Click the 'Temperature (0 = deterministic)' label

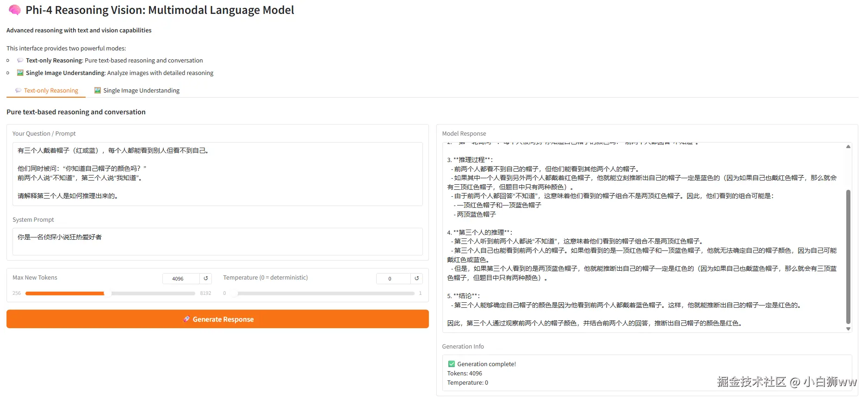[x=265, y=277]
